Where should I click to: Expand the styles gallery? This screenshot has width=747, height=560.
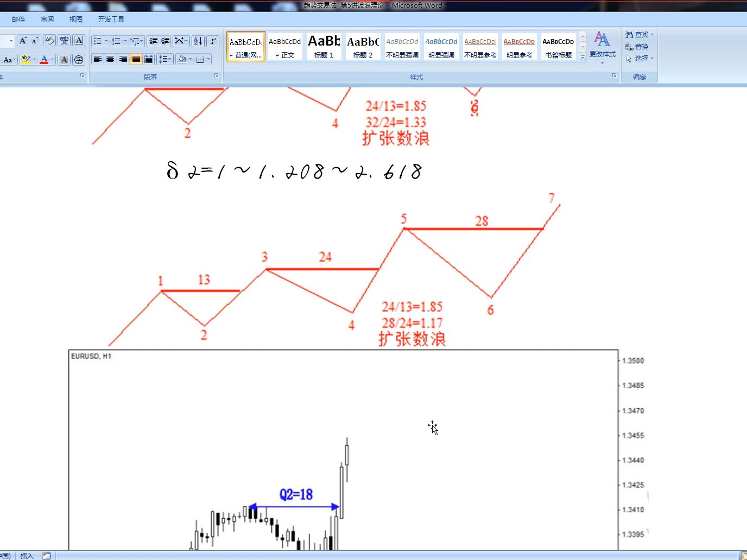[x=583, y=57]
